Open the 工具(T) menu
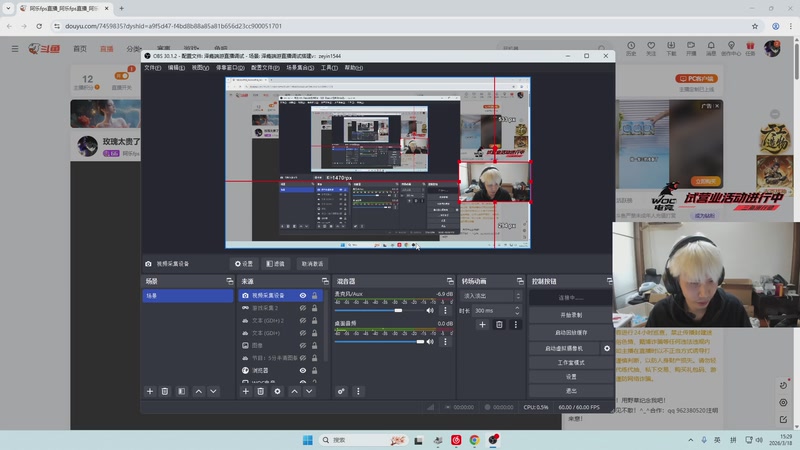Image resolution: width=800 pixels, height=450 pixels. pyautogui.click(x=328, y=68)
